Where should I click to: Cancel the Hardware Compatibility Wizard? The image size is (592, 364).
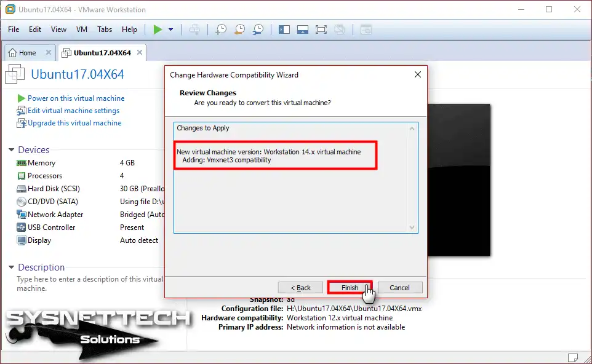click(x=400, y=287)
